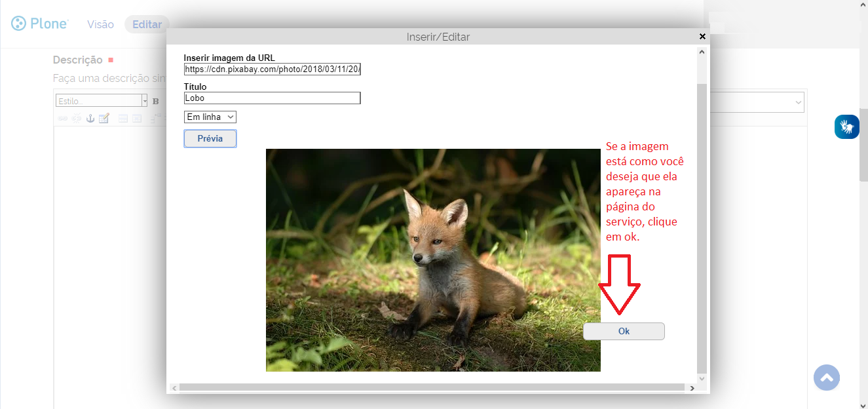Image resolution: width=868 pixels, height=409 pixels.
Task: Click the insert link chain icon
Action: pos(63,118)
